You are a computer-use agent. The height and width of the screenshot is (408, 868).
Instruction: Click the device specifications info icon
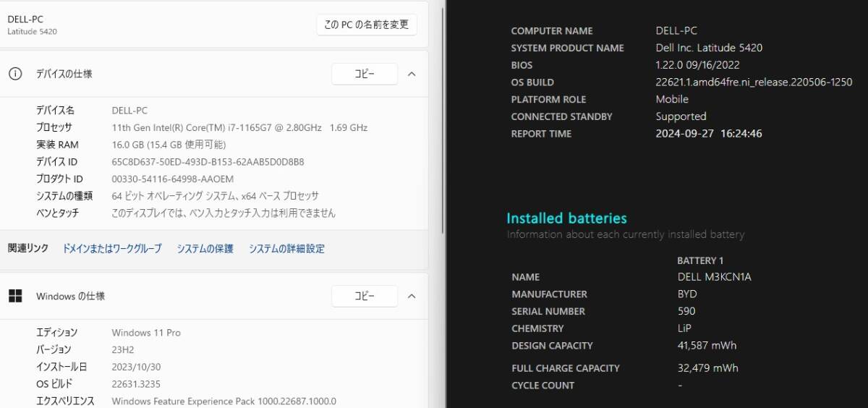pos(14,74)
